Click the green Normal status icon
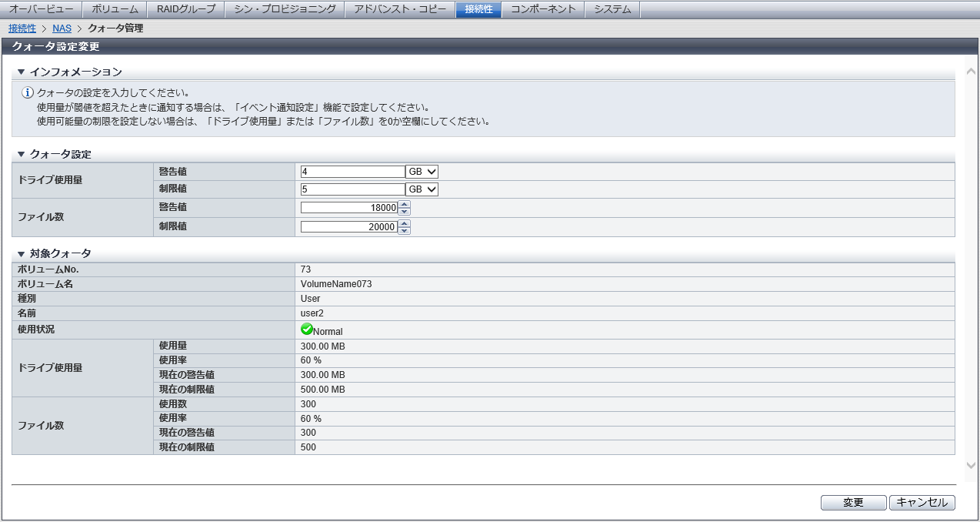The width and height of the screenshot is (980, 522). [307, 330]
